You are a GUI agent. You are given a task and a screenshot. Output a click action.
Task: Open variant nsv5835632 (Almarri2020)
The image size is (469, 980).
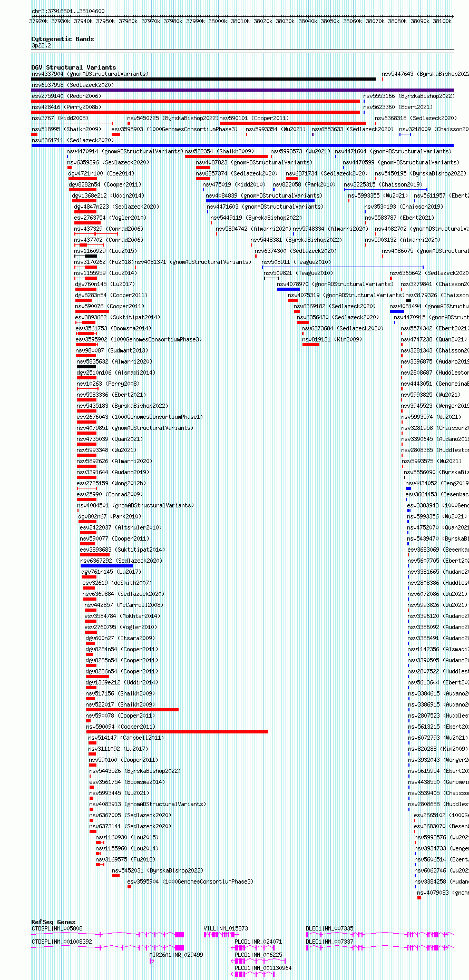pyautogui.click(x=114, y=361)
